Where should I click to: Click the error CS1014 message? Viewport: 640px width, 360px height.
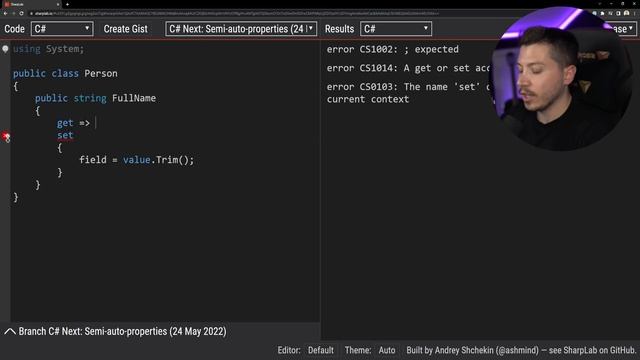point(408,68)
